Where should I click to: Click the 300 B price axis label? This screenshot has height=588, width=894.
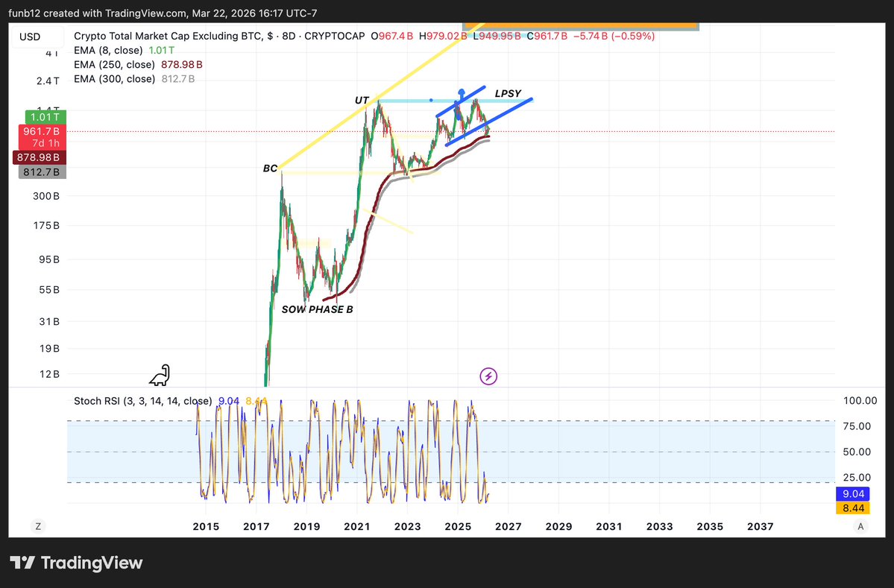(46, 196)
